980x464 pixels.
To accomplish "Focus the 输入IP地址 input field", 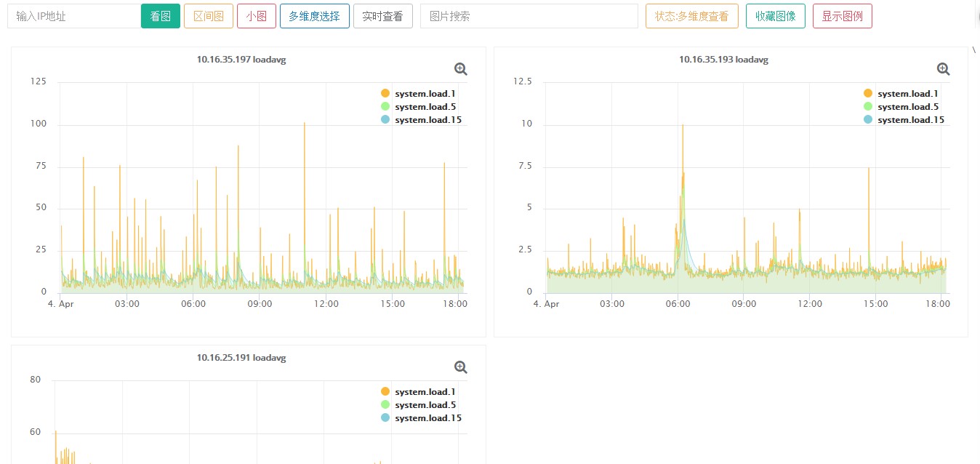I will [73, 16].
